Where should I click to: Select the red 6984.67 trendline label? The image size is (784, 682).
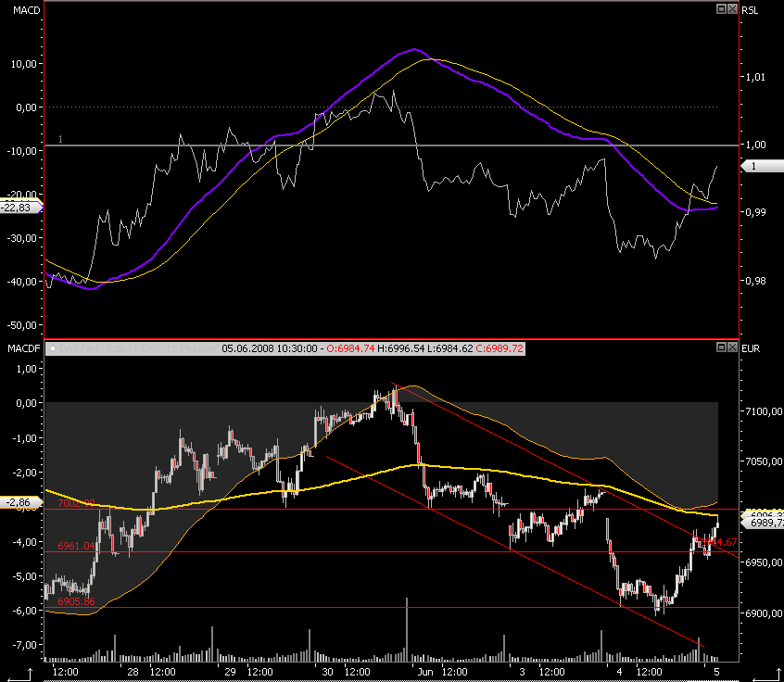[x=718, y=542]
